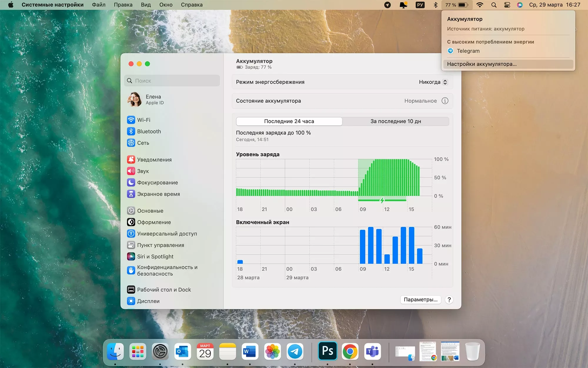The width and height of the screenshot is (588, 368).
Task: Open Trash in the Dock
Action: 472,352
